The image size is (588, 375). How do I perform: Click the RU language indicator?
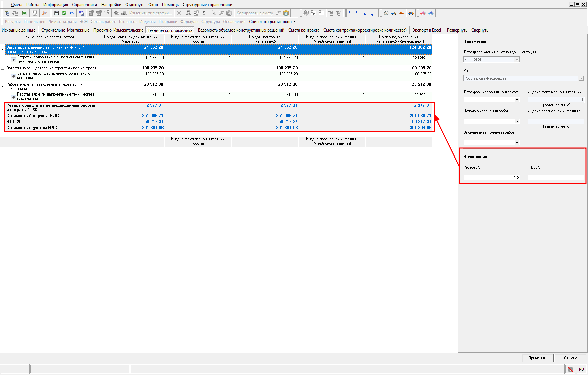point(581,369)
